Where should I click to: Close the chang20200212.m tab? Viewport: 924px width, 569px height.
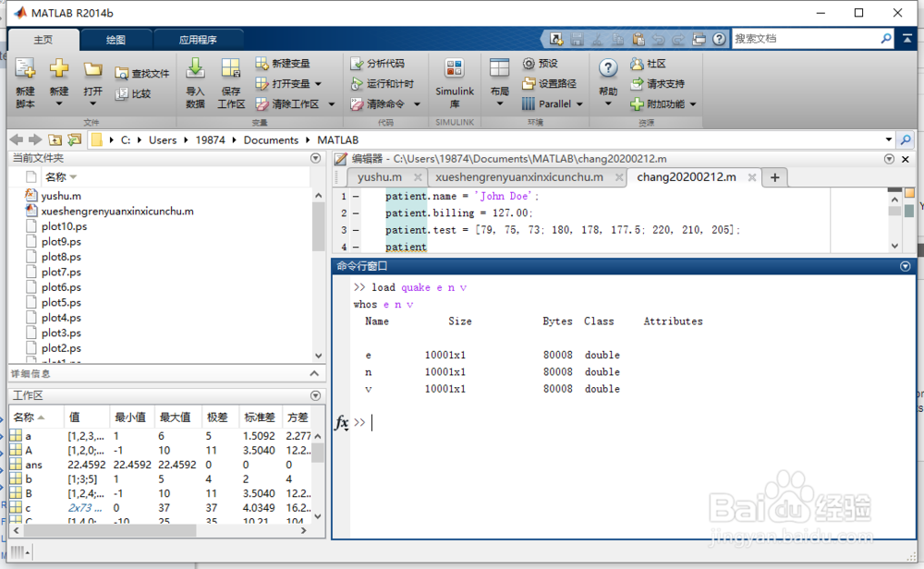click(752, 177)
